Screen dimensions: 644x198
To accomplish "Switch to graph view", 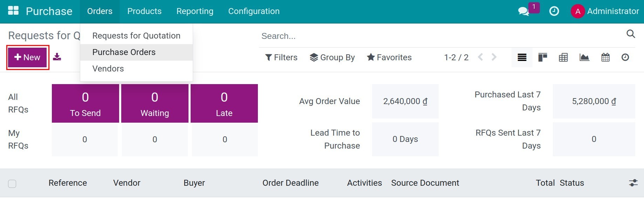I will (584, 57).
